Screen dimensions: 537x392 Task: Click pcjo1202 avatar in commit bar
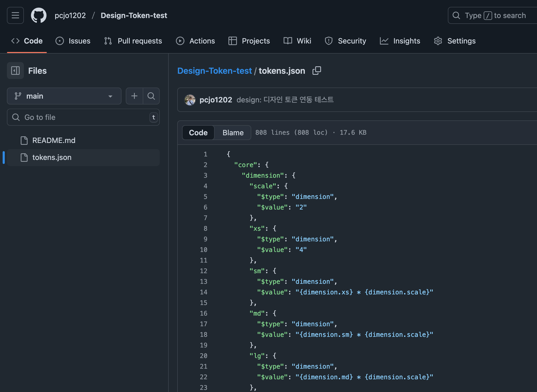pos(190,100)
